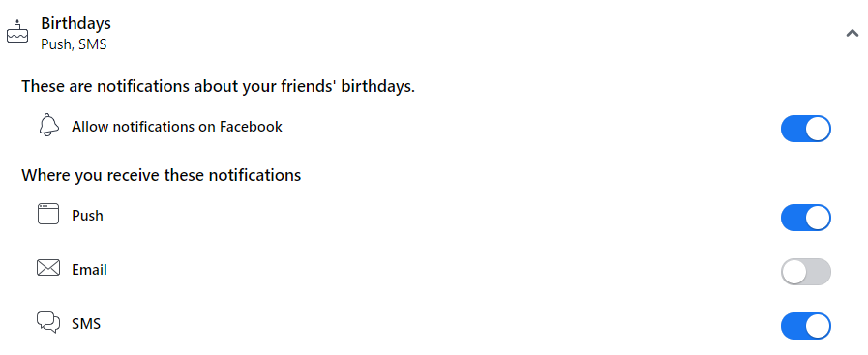Turn off the SMS notifications toggle
Image resolution: width=868 pixels, height=355 pixels.
806,326
